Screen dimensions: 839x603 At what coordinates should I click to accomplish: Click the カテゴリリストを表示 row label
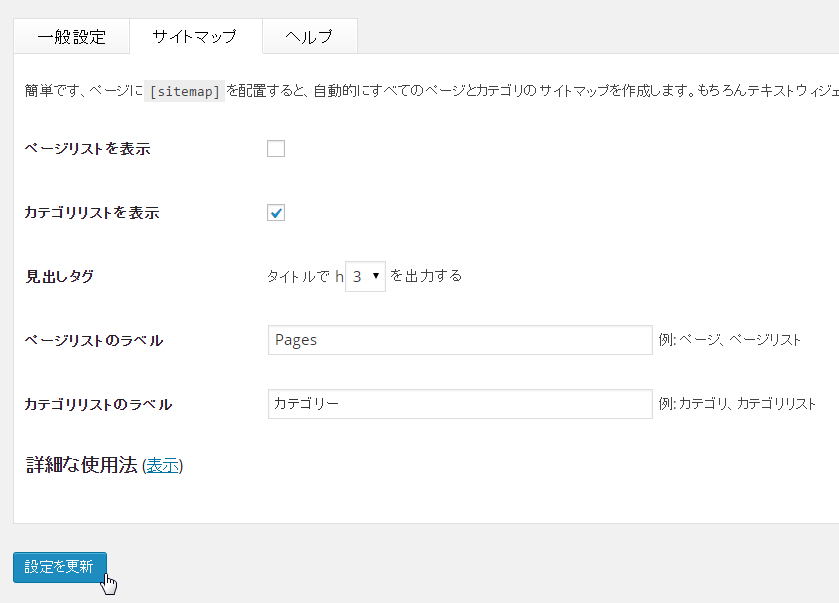91,212
